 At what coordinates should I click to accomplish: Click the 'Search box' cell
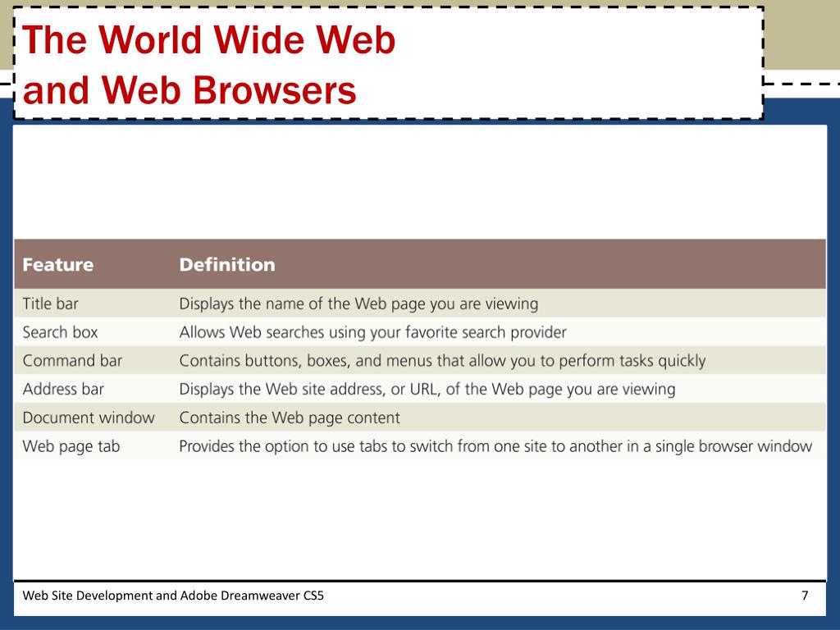pyautogui.click(x=60, y=332)
